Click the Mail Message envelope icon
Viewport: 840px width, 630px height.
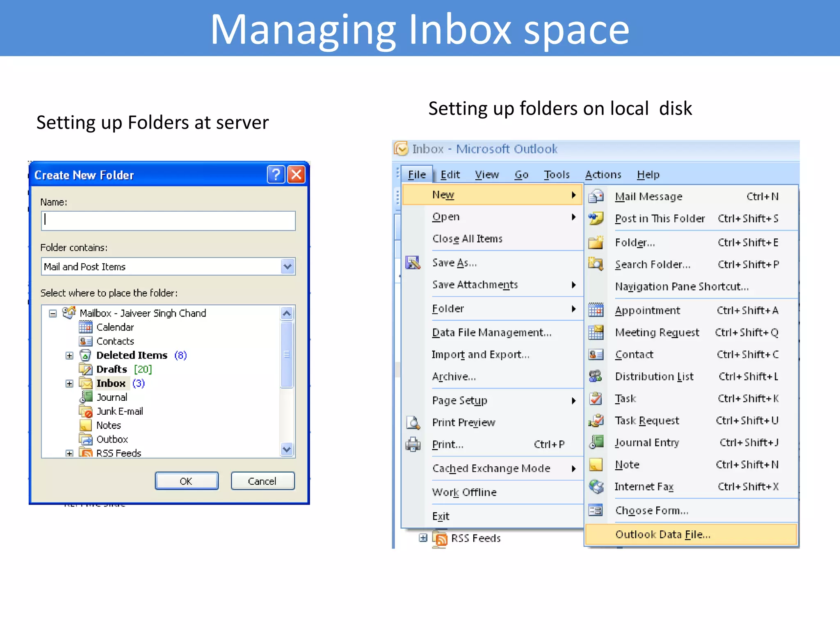pos(596,196)
